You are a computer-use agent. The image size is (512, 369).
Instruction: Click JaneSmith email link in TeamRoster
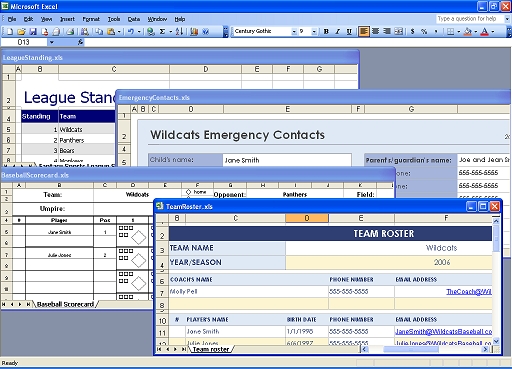[x=443, y=331]
